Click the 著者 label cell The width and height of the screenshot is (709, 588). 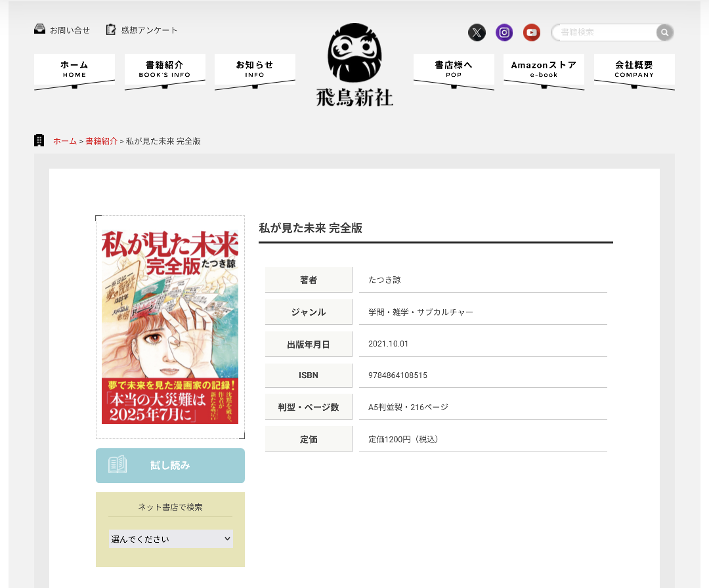click(x=309, y=280)
